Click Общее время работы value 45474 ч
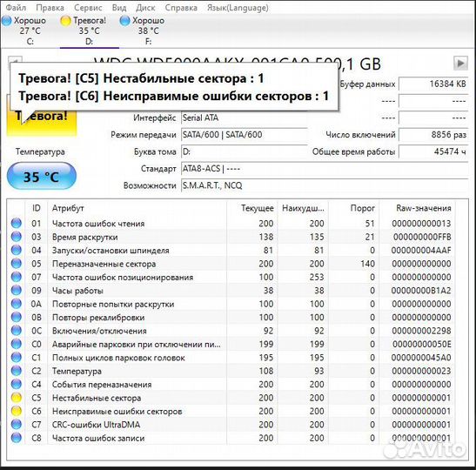Image resolution: width=476 pixels, height=470 pixels. pos(433,151)
